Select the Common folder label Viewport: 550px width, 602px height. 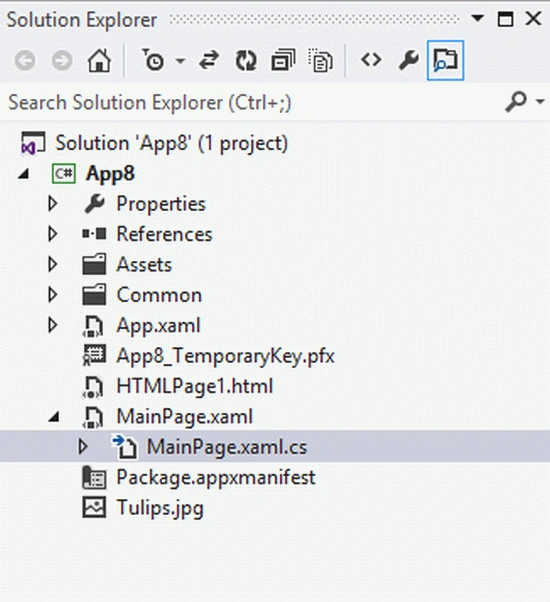[x=159, y=295]
